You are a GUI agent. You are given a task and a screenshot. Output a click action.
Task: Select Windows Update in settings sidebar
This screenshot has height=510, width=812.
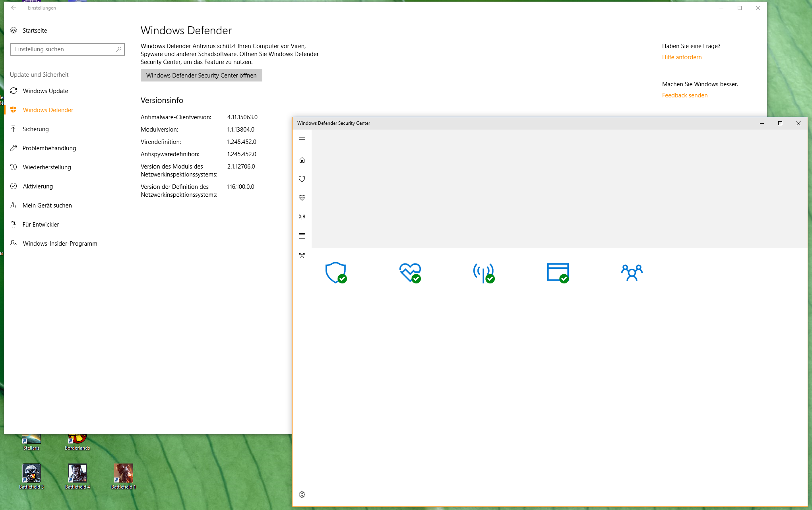coord(45,91)
